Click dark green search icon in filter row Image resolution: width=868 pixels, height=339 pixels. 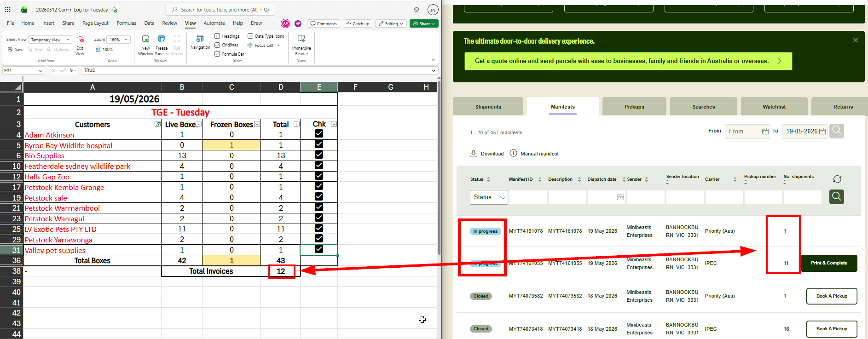pyautogui.click(x=837, y=197)
